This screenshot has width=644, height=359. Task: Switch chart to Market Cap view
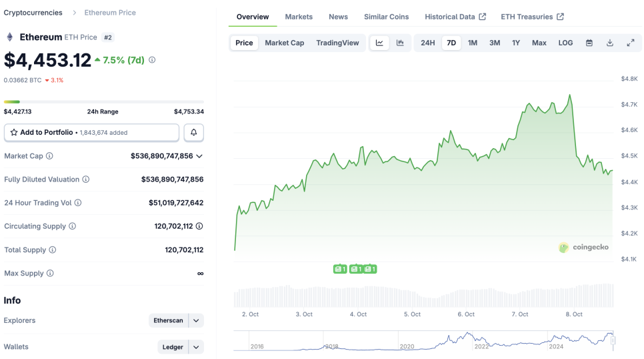tap(284, 43)
